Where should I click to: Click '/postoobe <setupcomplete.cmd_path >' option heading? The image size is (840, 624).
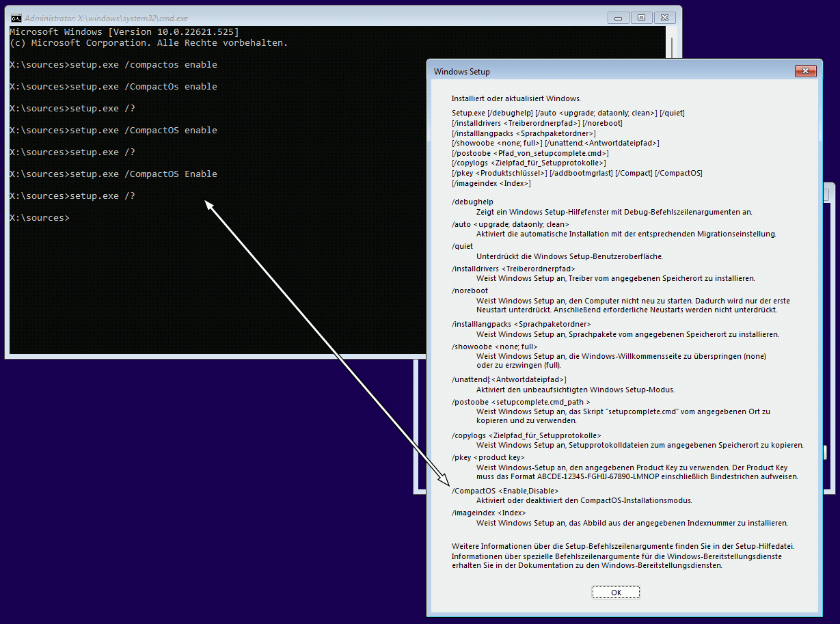pos(521,402)
